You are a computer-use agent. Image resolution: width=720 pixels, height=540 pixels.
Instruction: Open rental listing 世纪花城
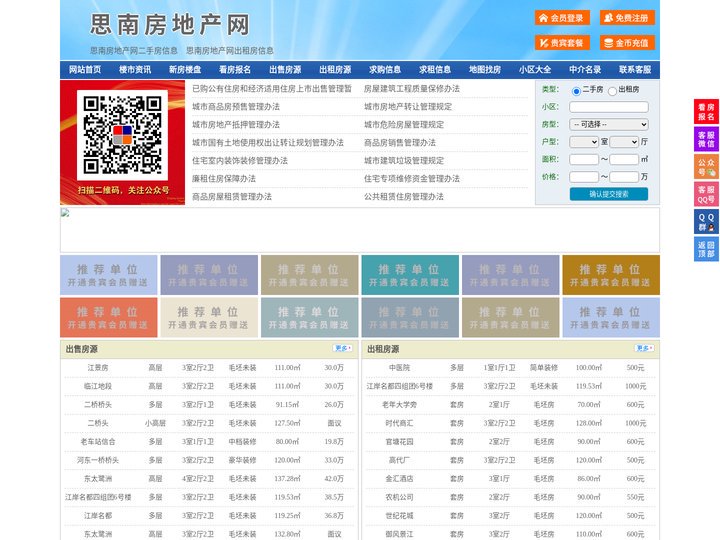point(399,516)
